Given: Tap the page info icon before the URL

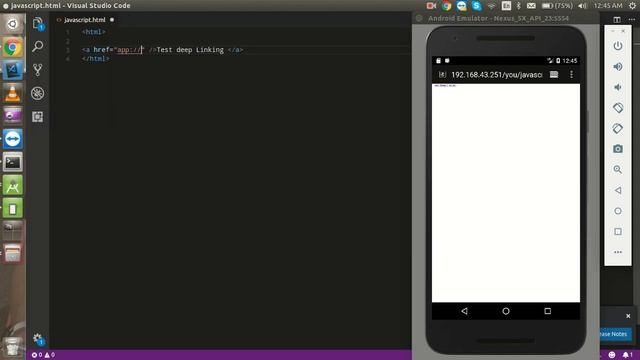Looking at the screenshot, I should [442, 75].
